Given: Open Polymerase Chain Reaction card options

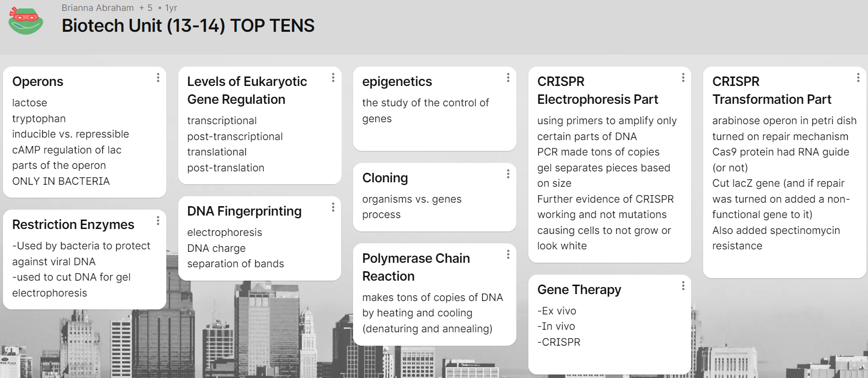Looking at the screenshot, I should click(508, 254).
